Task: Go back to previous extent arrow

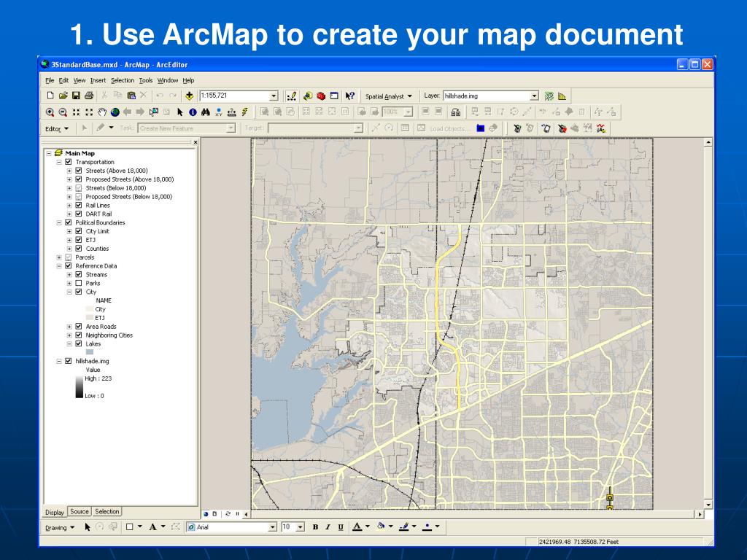Action: pos(127,112)
